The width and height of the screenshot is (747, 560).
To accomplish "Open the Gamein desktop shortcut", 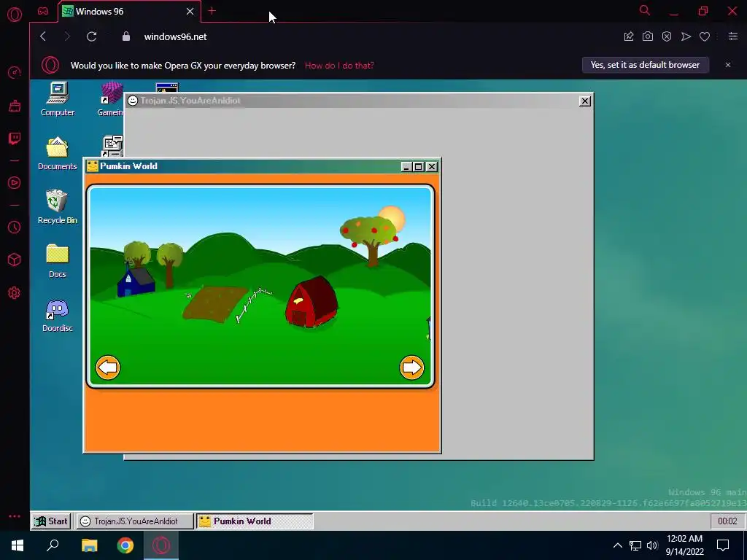I will point(111,99).
